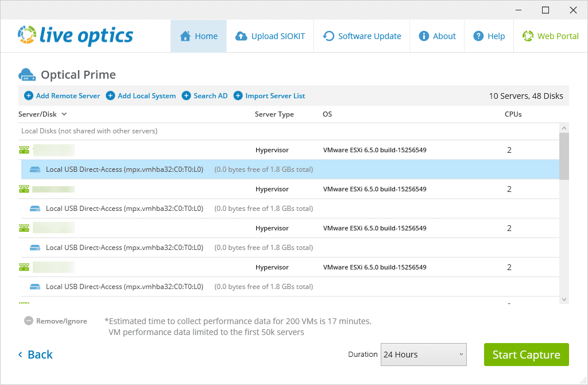Click the plus icon for Add Local System

point(110,96)
